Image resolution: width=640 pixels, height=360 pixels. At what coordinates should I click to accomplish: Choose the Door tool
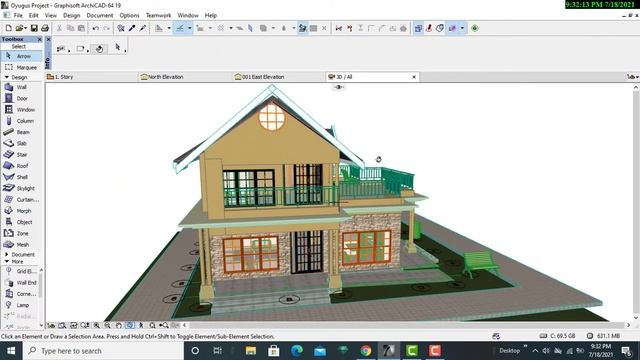tap(22, 98)
